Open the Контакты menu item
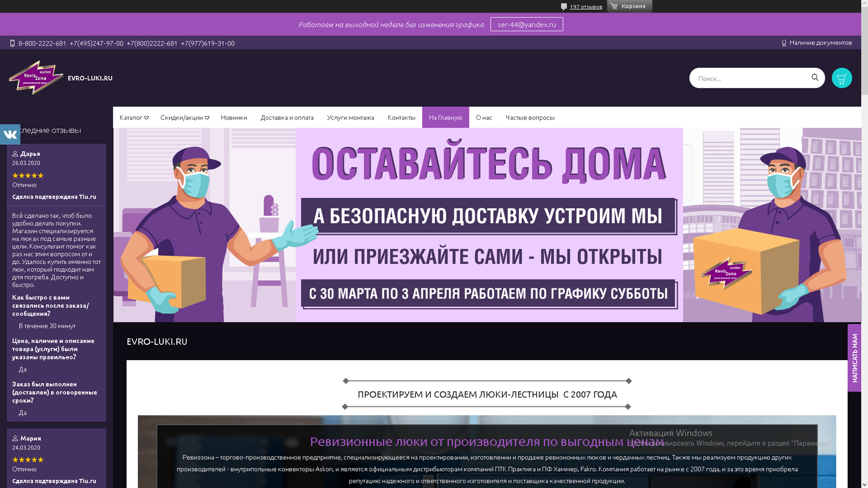Viewport: 868px width, 488px height. tap(401, 117)
